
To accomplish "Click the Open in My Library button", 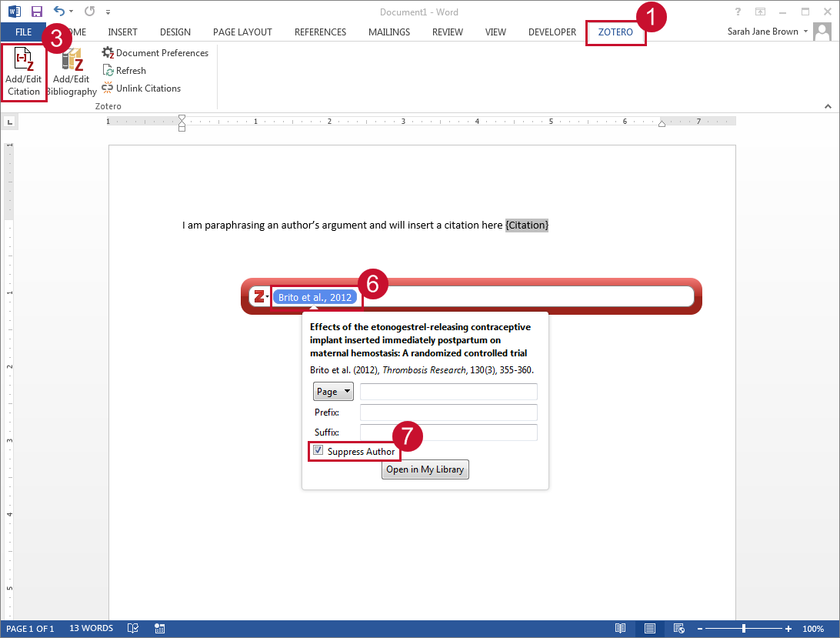I will 425,469.
